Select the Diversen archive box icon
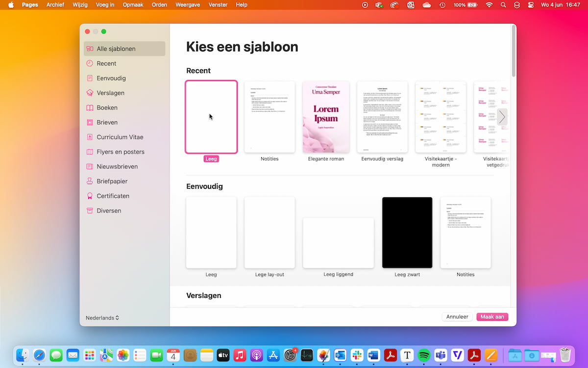The width and height of the screenshot is (588, 368). coord(90,210)
